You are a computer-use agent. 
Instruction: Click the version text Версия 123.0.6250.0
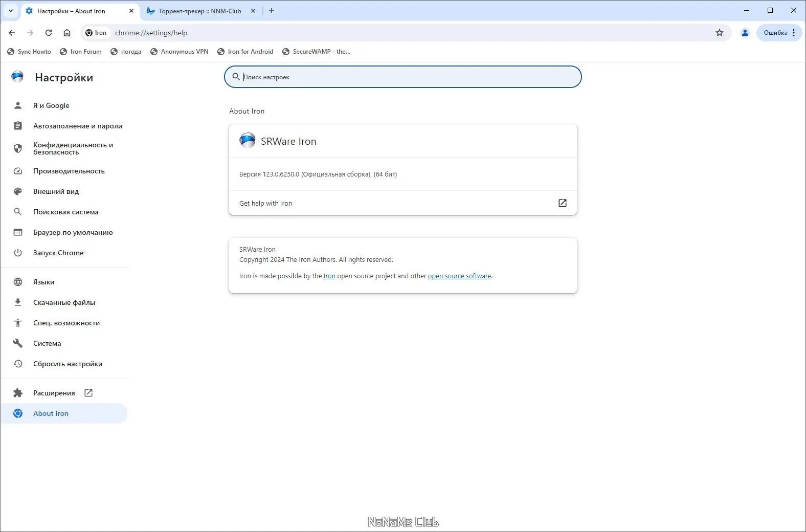click(318, 174)
